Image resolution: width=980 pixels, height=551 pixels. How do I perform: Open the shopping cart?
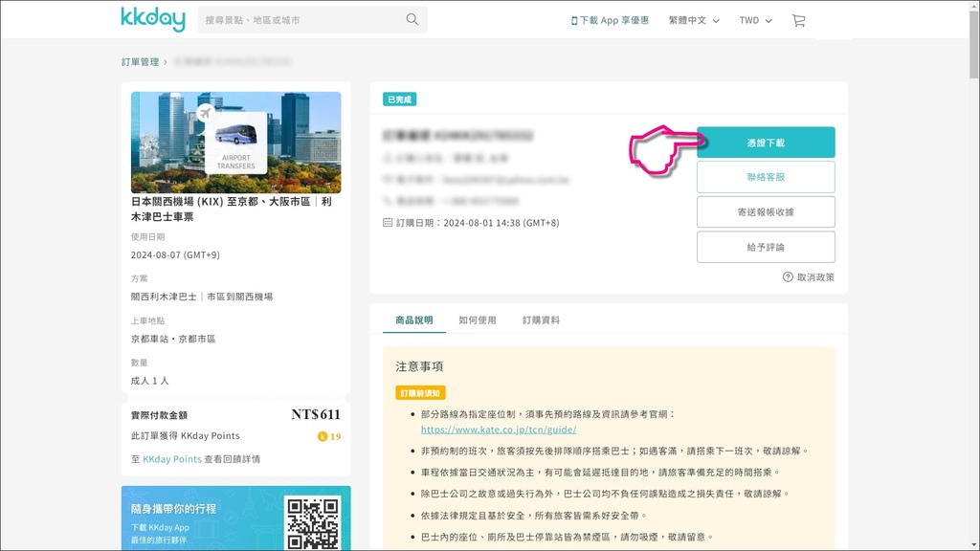(799, 20)
